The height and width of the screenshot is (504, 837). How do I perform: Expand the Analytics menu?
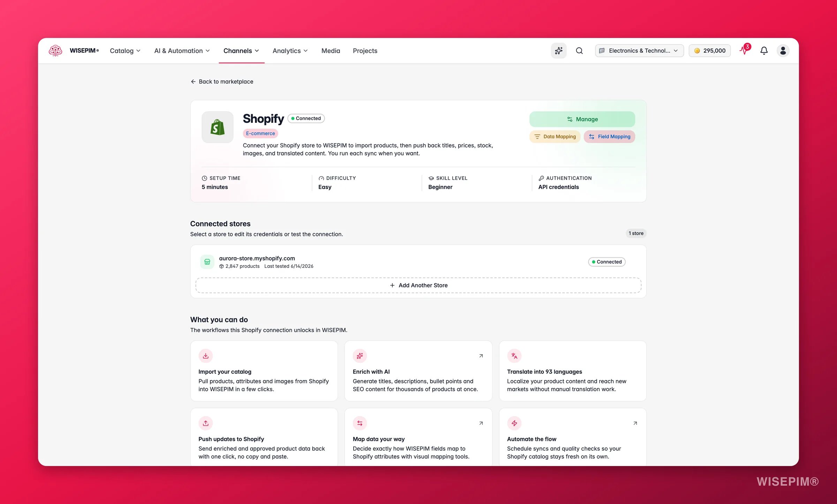tap(290, 51)
